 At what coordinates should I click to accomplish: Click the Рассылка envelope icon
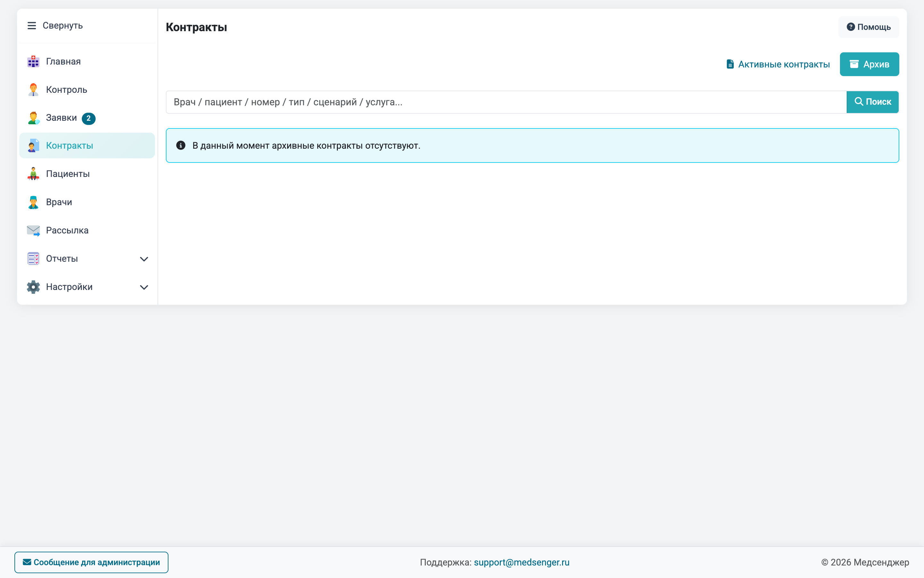click(33, 231)
